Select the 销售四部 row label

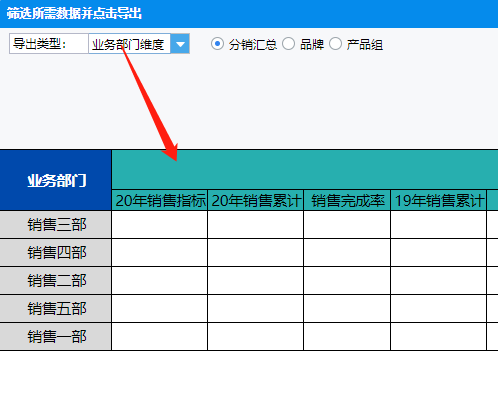(x=56, y=253)
